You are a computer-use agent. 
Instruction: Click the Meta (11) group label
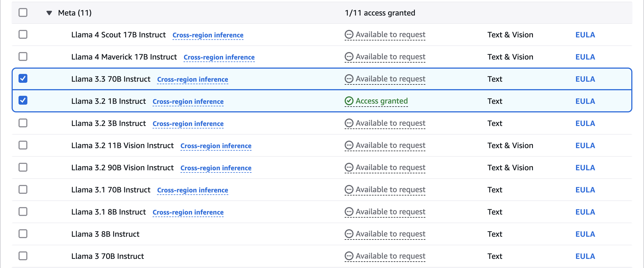tap(75, 13)
